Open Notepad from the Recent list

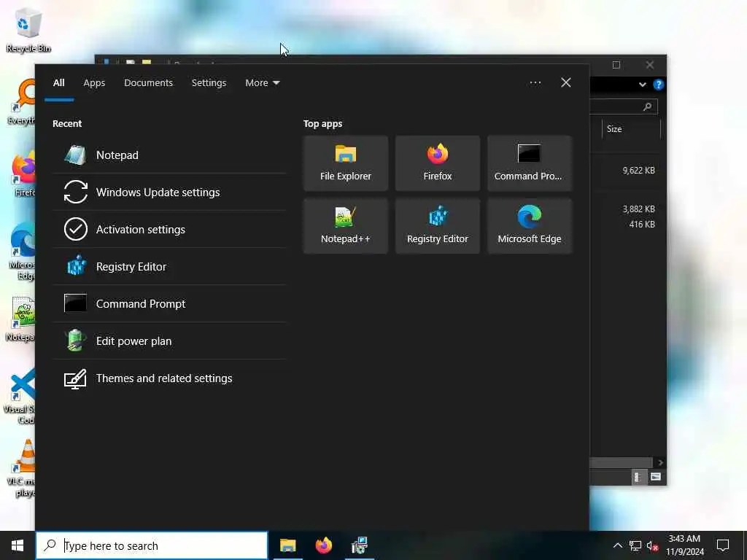pos(169,155)
